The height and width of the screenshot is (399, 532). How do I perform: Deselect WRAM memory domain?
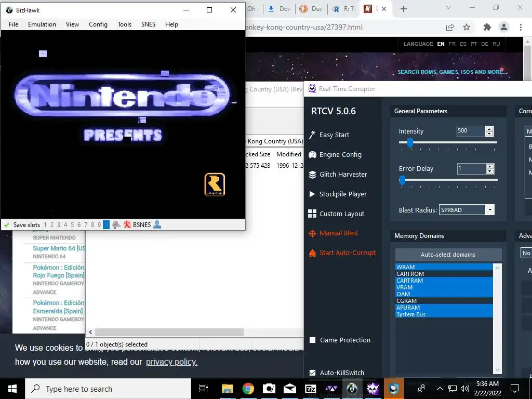point(444,267)
